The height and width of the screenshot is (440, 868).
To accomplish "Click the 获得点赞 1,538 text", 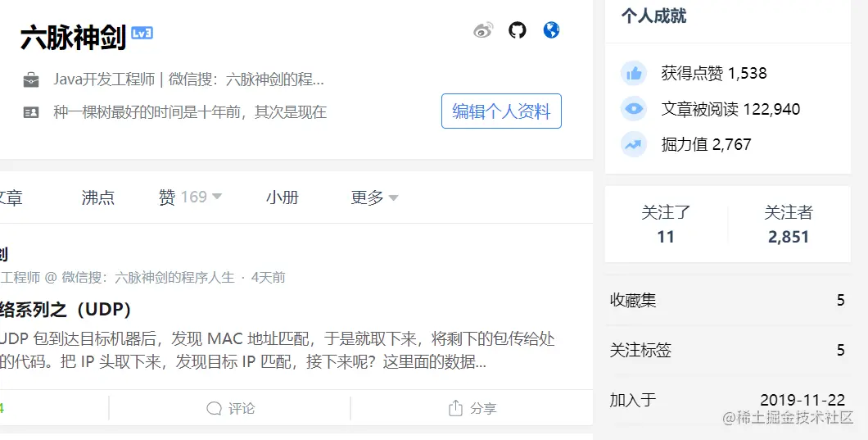I will tap(714, 73).
